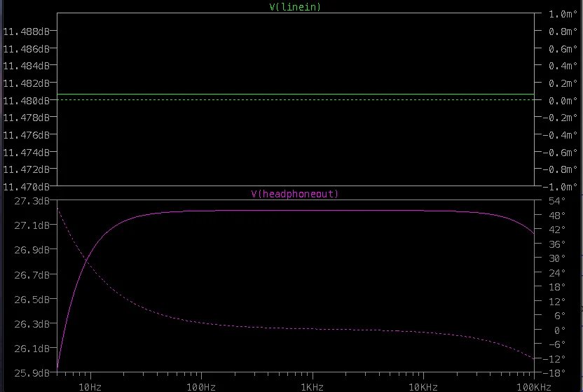583x392 pixels.
Task: Click the -0.6m° phase axis label
Action: [561, 153]
